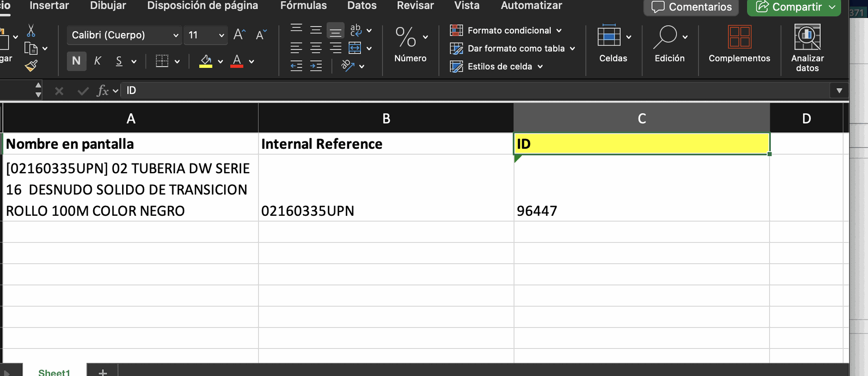
Task: Click the increase indent icon
Action: click(316, 66)
